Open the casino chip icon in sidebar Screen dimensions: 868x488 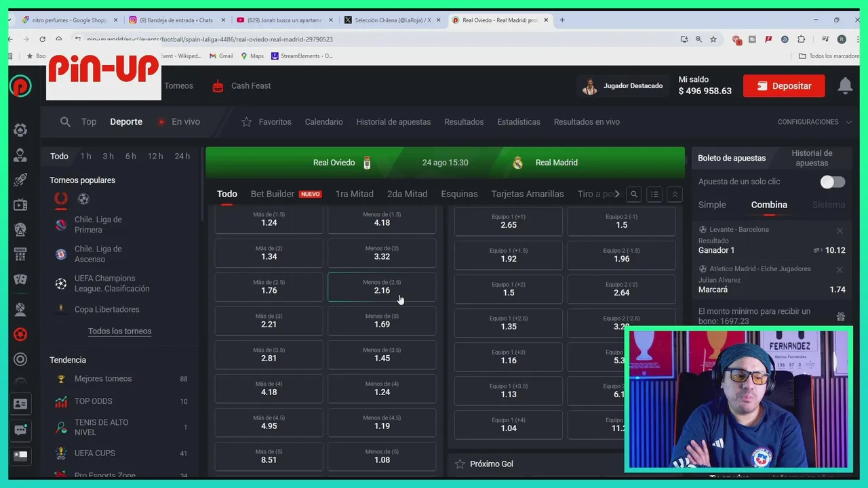(20, 130)
